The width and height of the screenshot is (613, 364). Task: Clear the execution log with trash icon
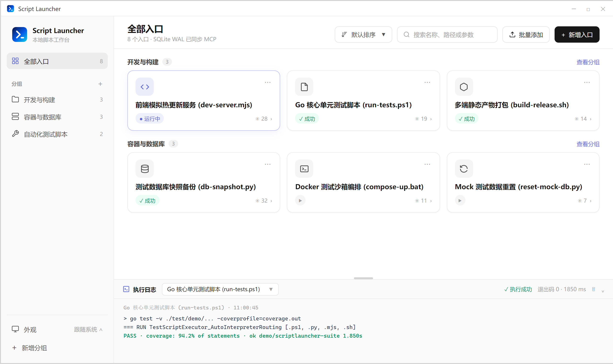pyautogui.click(x=593, y=289)
